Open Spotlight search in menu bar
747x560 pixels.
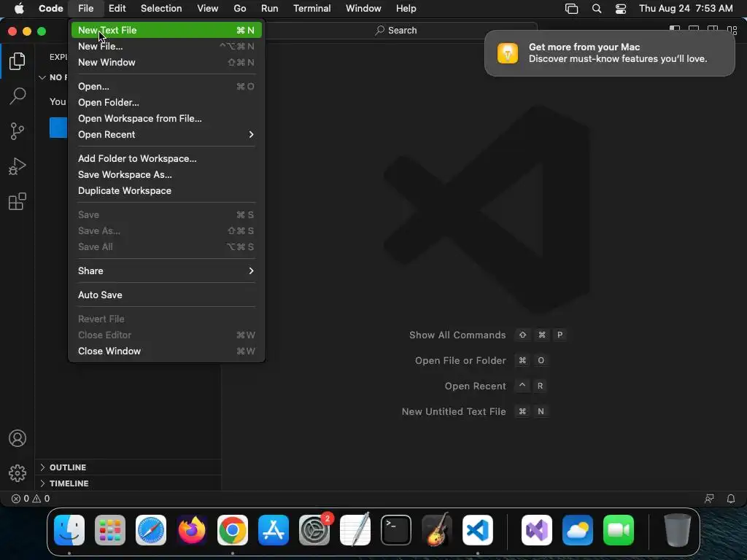point(597,9)
